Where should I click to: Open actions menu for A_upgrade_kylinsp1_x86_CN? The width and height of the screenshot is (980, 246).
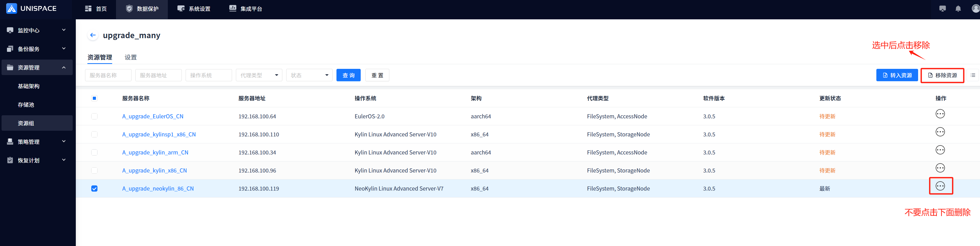click(x=940, y=132)
